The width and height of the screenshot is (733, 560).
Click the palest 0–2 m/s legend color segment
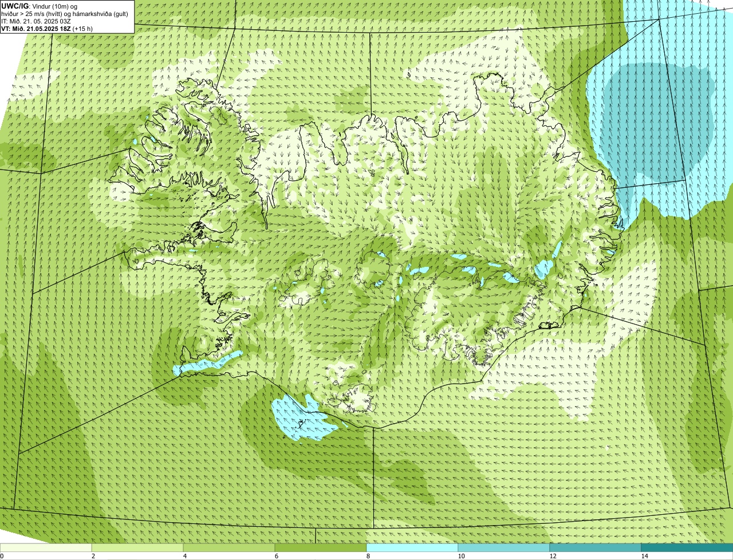pyautogui.click(x=46, y=548)
